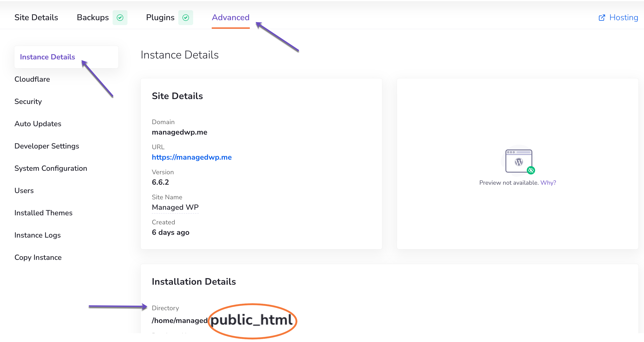The image size is (644, 342).
Task: Click the green hidden-eye badge on preview
Action: click(531, 170)
